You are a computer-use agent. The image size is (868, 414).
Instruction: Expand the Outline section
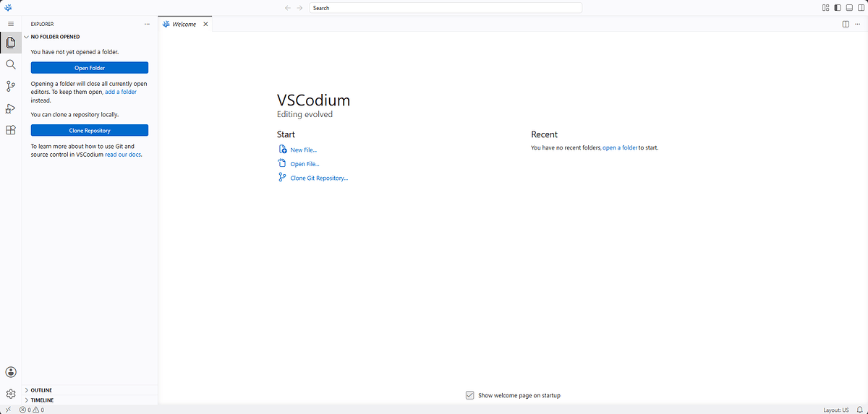click(x=90, y=390)
